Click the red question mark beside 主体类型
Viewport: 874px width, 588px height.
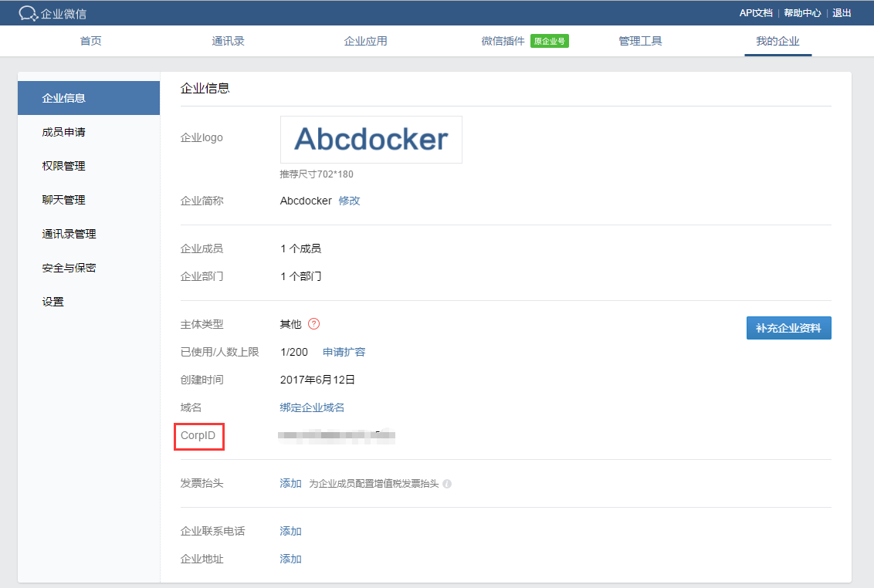313,324
